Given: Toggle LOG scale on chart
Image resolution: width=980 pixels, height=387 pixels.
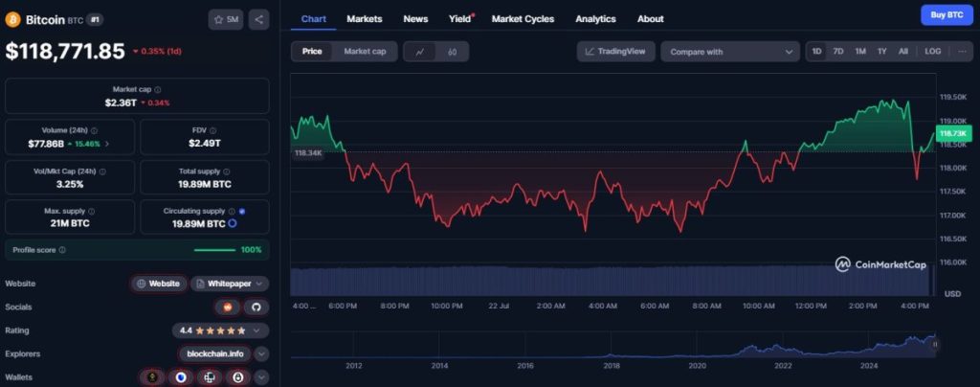Looking at the screenshot, I should click(x=932, y=52).
